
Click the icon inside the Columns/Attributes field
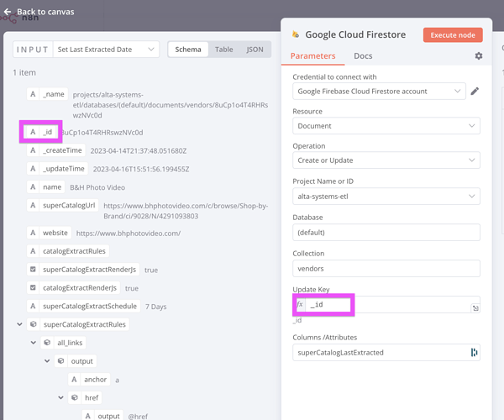(x=474, y=353)
